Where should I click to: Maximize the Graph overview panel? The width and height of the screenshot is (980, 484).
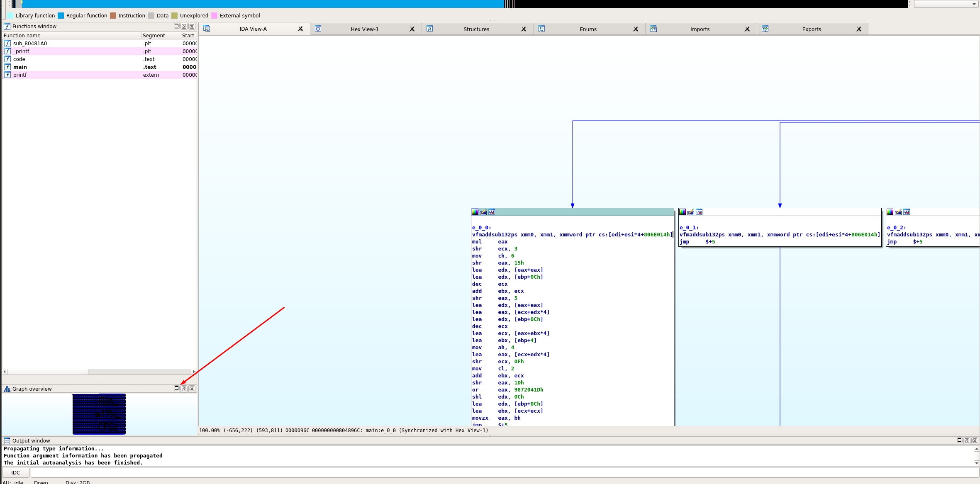tap(176, 389)
